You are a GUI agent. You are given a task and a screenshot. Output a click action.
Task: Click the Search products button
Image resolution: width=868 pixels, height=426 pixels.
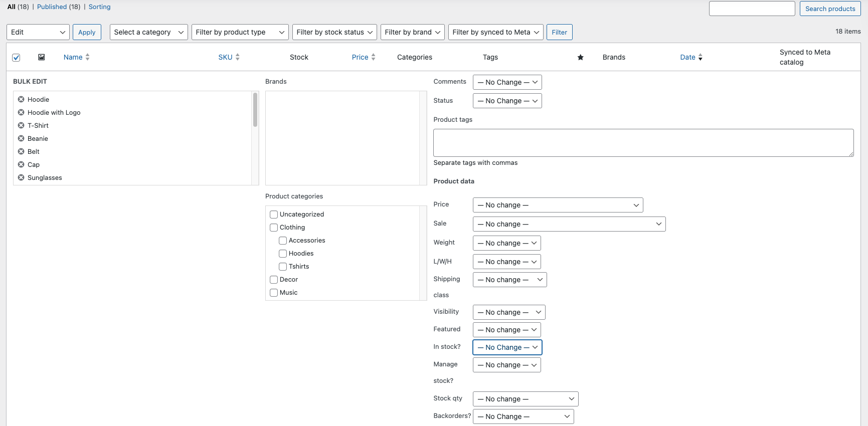(830, 9)
